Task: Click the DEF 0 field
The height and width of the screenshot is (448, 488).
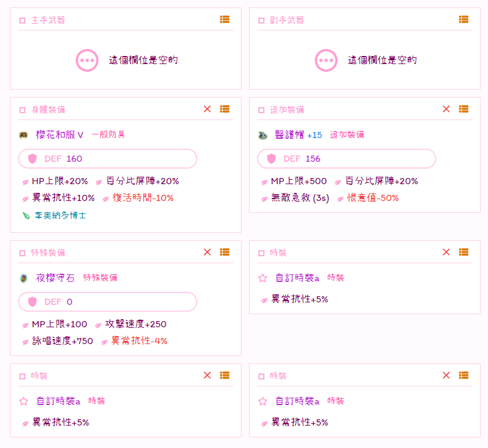Action: coord(108,302)
